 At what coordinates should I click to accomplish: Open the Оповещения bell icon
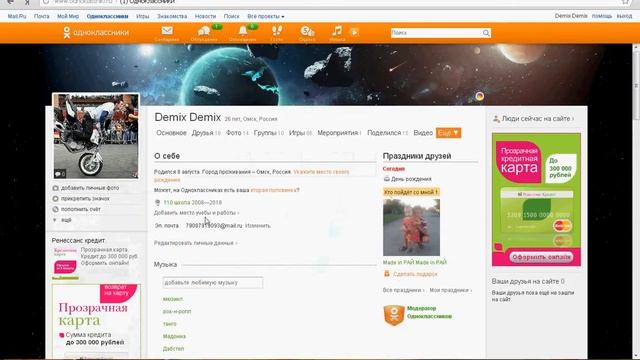coord(243,31)
